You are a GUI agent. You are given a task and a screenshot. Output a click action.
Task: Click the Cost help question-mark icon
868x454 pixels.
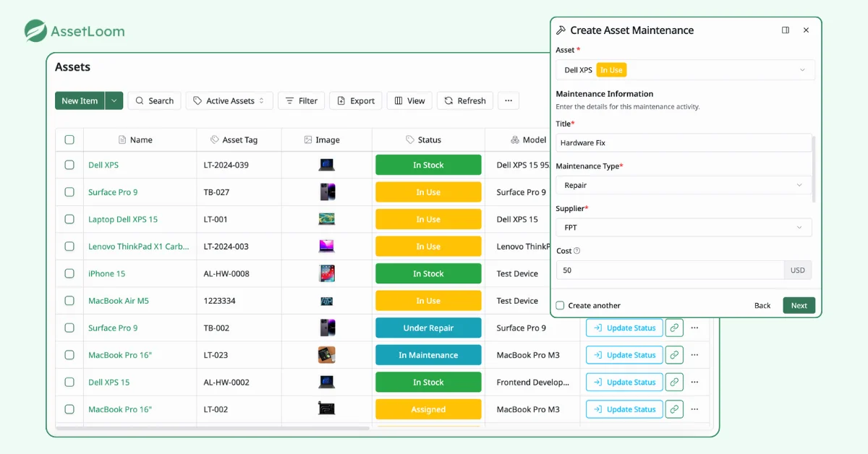(x=577, y=251)
